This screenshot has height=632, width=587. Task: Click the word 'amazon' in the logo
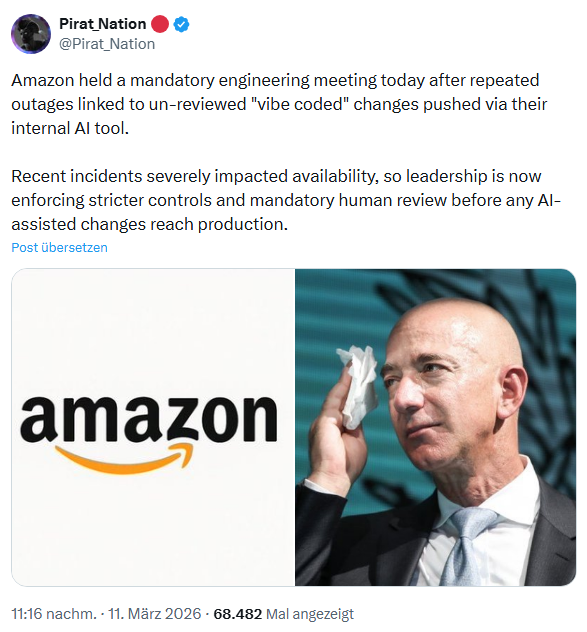pos(149,419)
